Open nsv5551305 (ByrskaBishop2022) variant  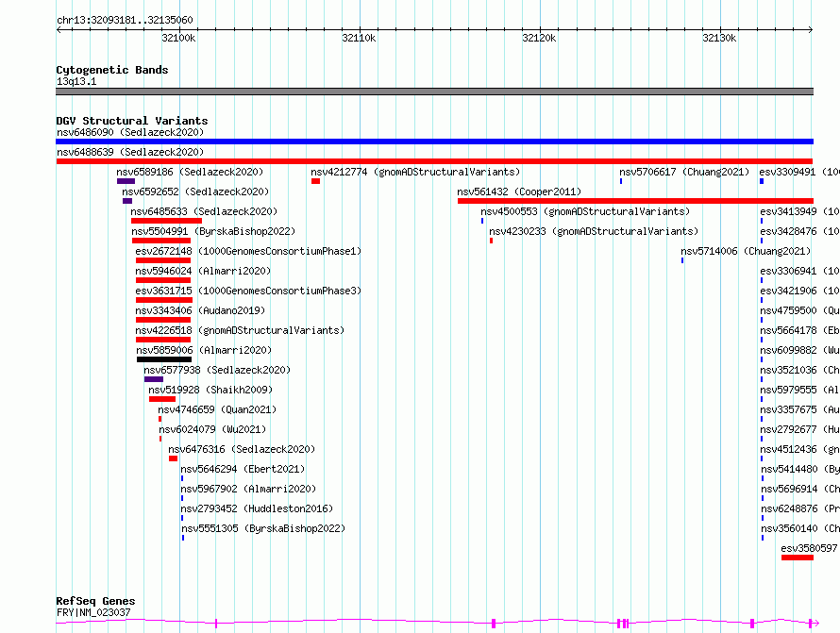pyautogui.click(x=263, y=528)
